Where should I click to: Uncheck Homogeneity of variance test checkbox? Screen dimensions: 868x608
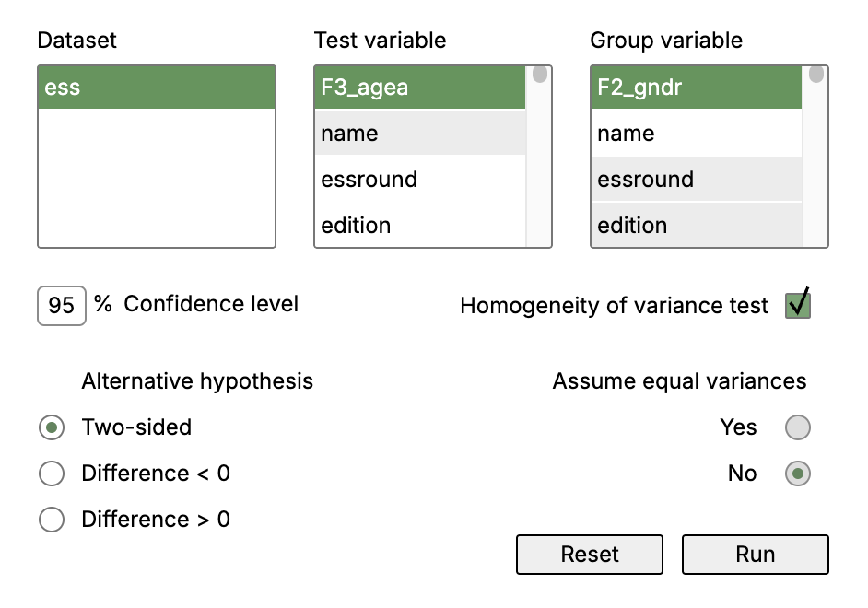(x=798, y=305)
